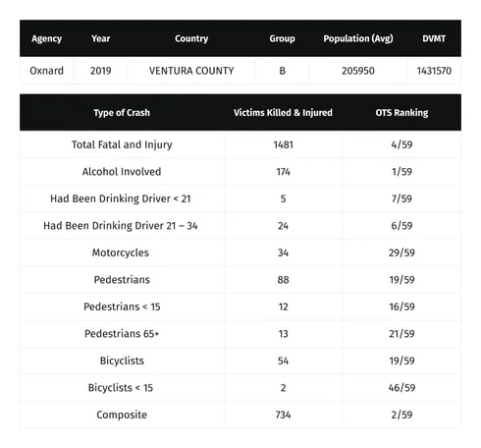Click the Bicyclists < 15 label
This screenshot has width=481, height=448.
click(121, 388)
